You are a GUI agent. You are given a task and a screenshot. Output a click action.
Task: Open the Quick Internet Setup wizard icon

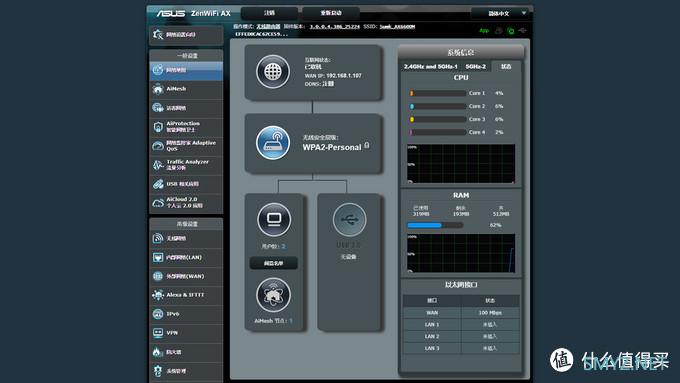pos(158,34)
